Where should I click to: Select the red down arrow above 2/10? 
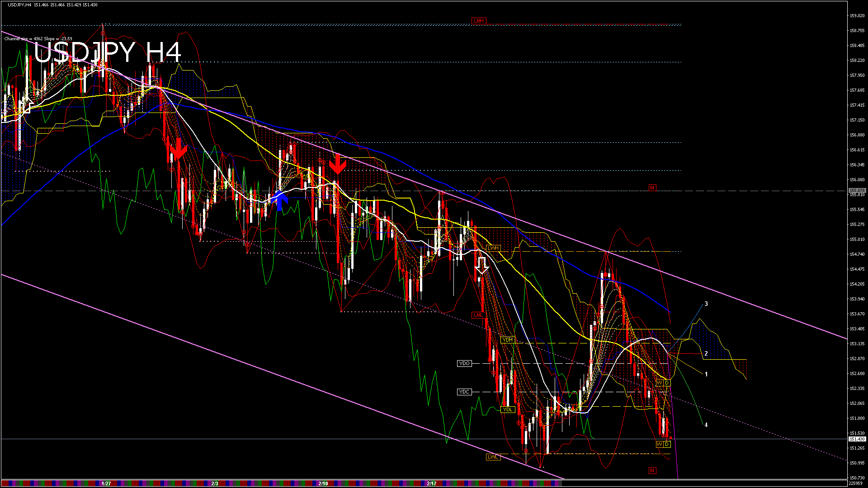pos(337,164)
